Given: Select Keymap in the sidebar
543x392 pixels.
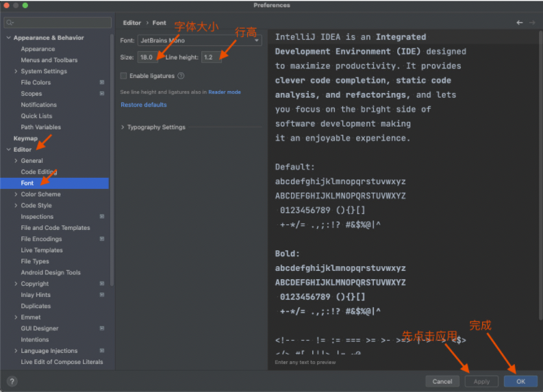Looking at the screenshot, I should (x=25, y=138).
